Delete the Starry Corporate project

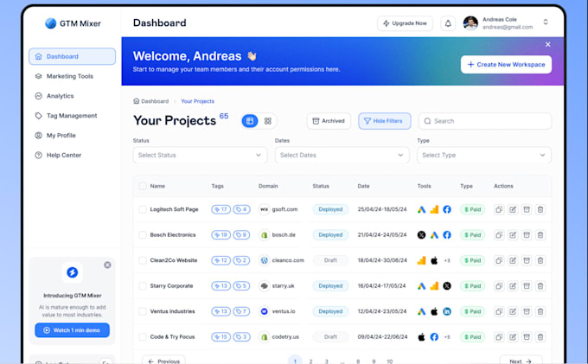tap(540, 285)
